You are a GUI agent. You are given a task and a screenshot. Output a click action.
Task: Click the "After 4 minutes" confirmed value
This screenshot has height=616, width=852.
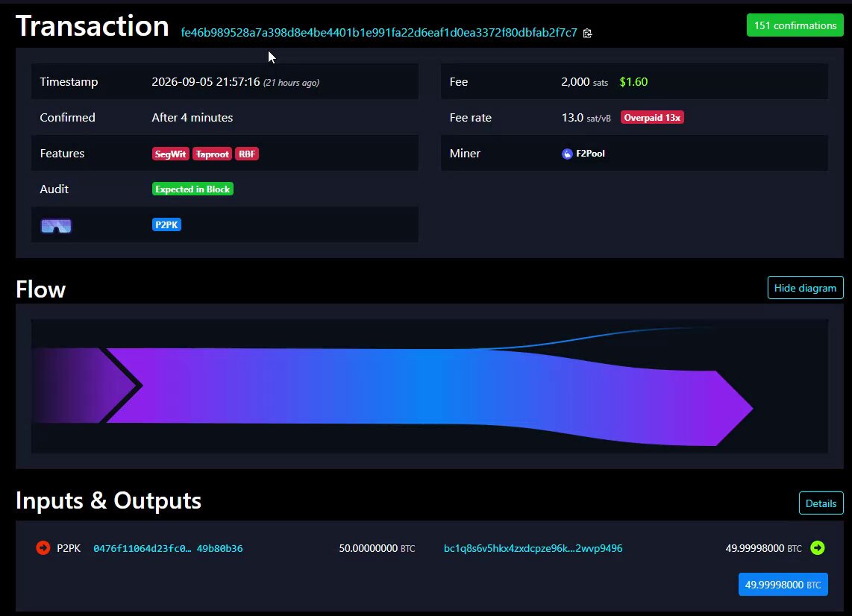[x=192, y=118]
